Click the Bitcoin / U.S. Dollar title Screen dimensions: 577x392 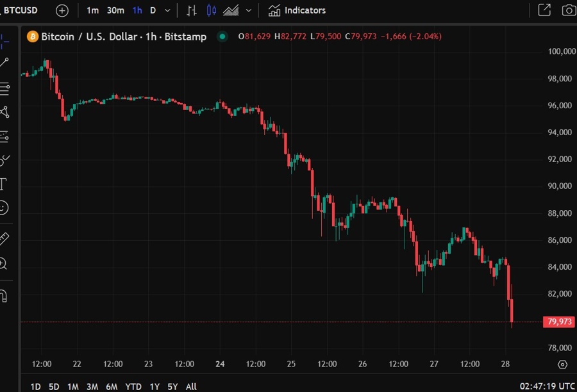tap(124, 37)
